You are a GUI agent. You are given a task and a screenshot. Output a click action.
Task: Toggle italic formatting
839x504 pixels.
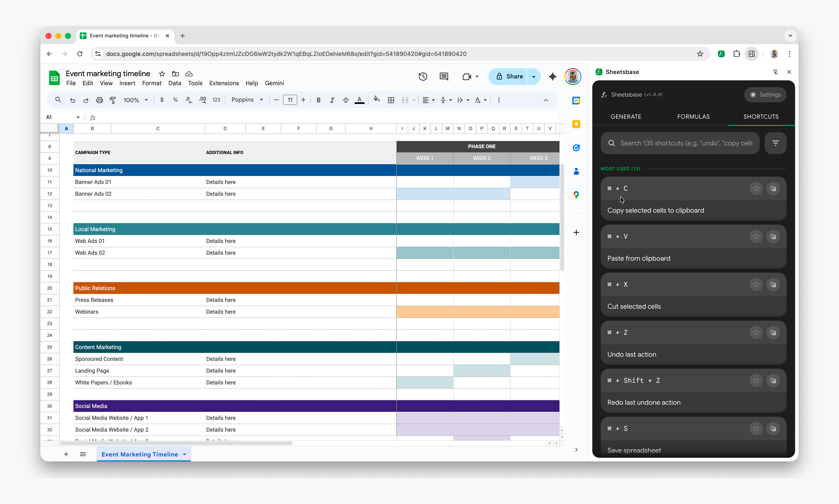(x=332, y=100)
